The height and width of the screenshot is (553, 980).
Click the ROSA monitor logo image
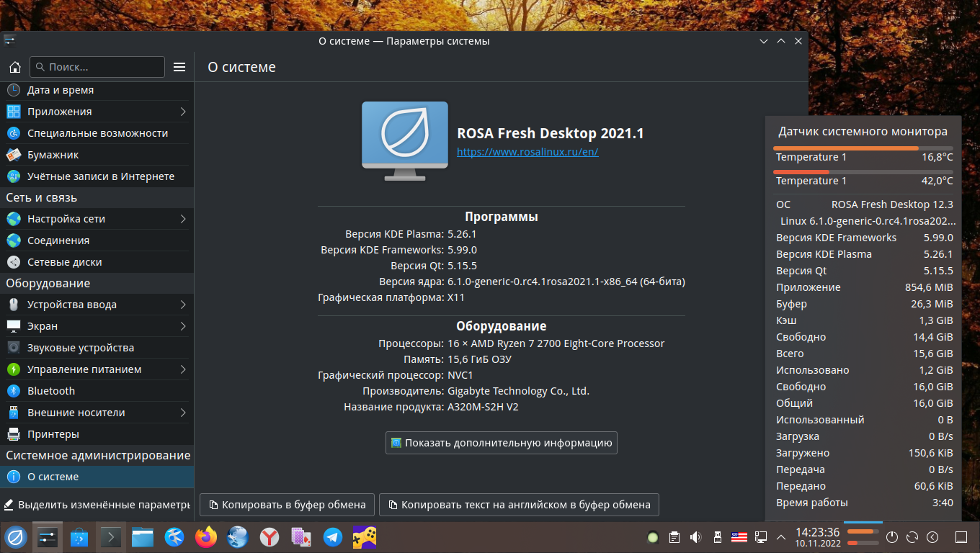pos(405,141)
